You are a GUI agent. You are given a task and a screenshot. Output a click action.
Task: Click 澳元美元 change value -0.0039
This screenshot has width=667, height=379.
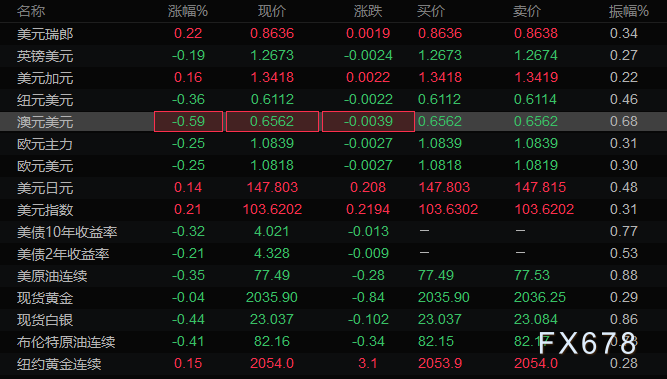click(x=368, y=121)
